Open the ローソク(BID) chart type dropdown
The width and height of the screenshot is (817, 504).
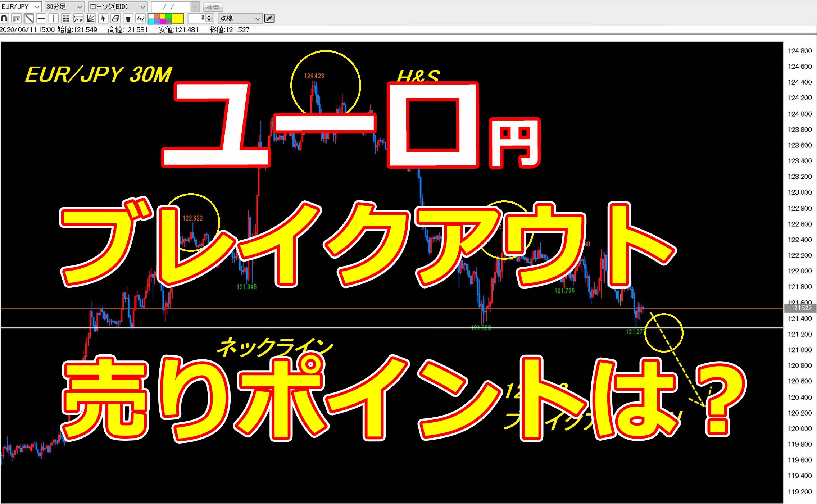118,6
